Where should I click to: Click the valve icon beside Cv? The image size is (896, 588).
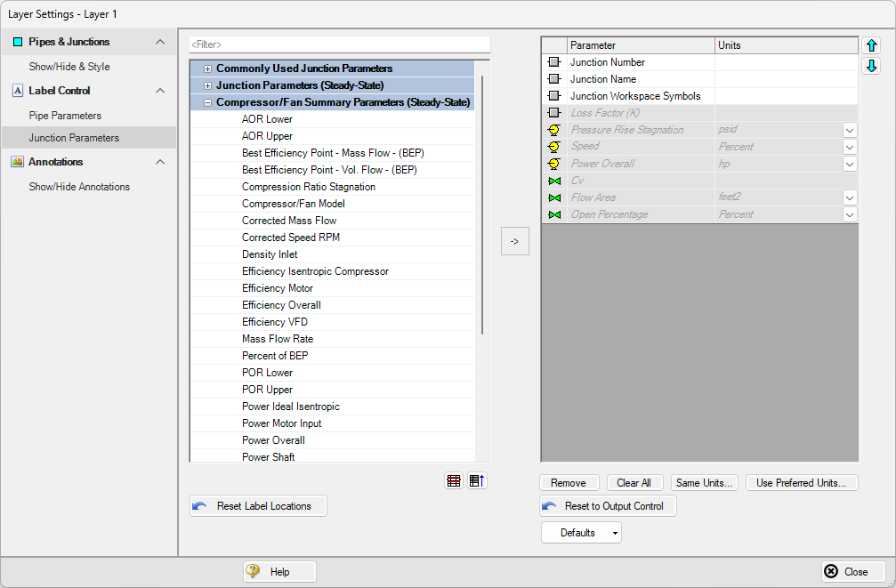pos(554,181)
